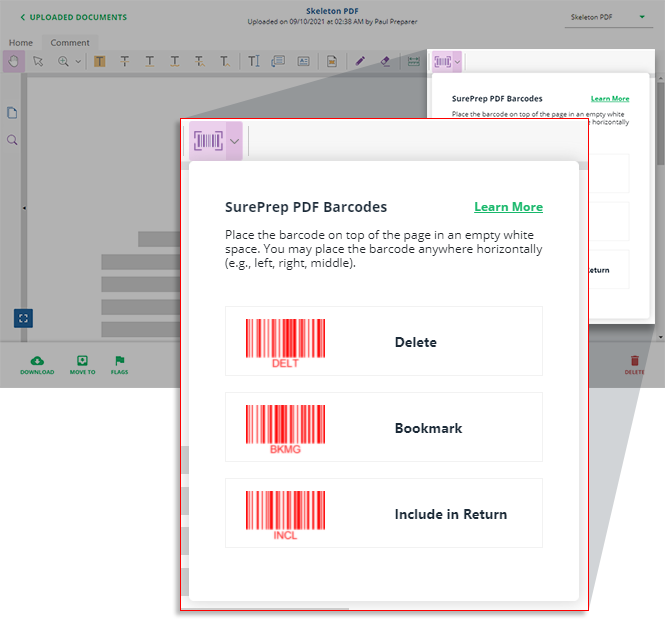
Task: Expand the barcode tool dropdown arrow
Action: pyautogui.click(x=234, y=142)
